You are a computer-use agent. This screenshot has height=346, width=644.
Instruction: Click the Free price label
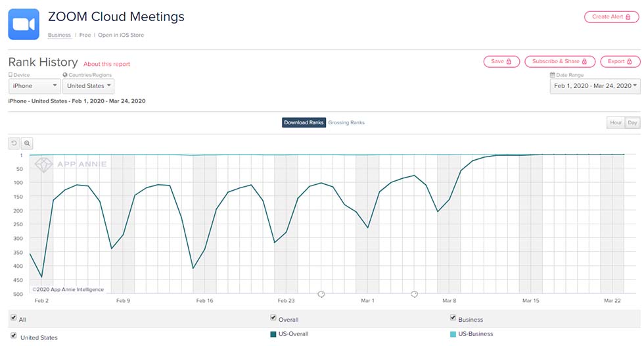pos(85,35)
